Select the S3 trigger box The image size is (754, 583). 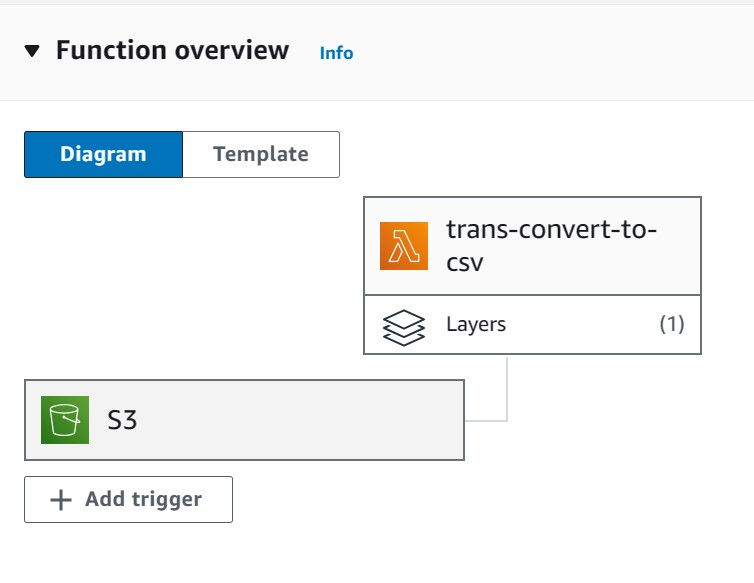click(244, 420)
